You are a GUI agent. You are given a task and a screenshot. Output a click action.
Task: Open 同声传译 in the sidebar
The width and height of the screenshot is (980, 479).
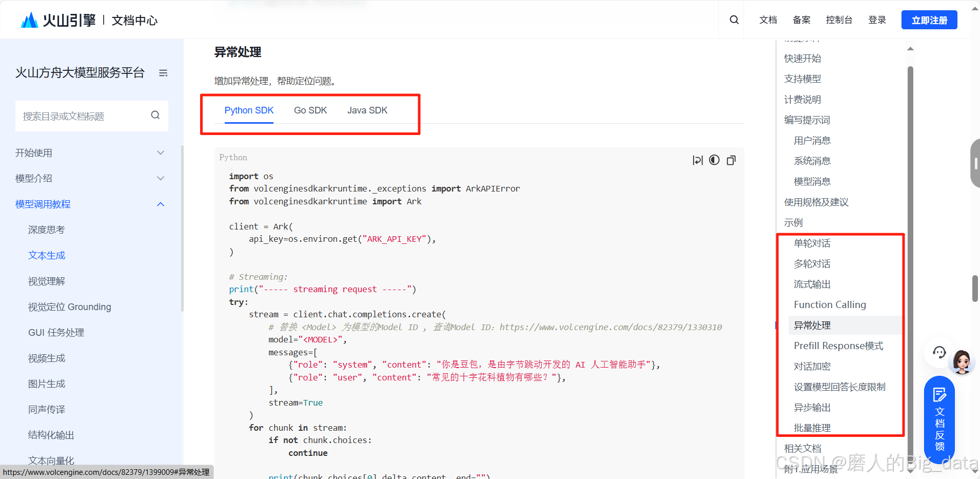tap(47, 410)
